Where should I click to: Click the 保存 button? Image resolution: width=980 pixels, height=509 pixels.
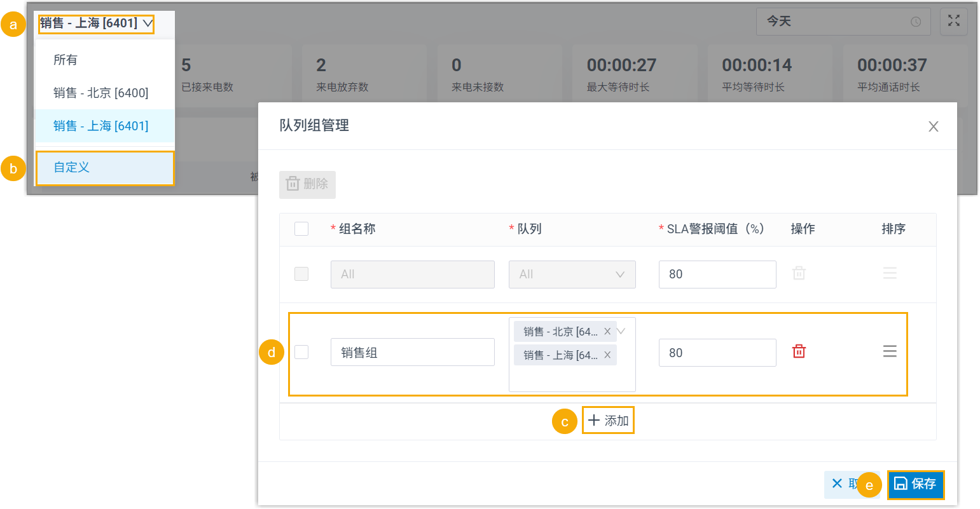tap(915, 484)
